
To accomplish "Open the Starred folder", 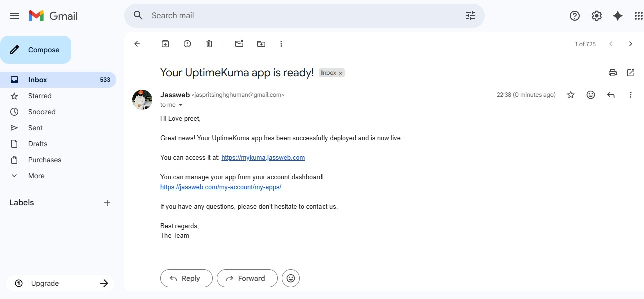I will point(58,96).
